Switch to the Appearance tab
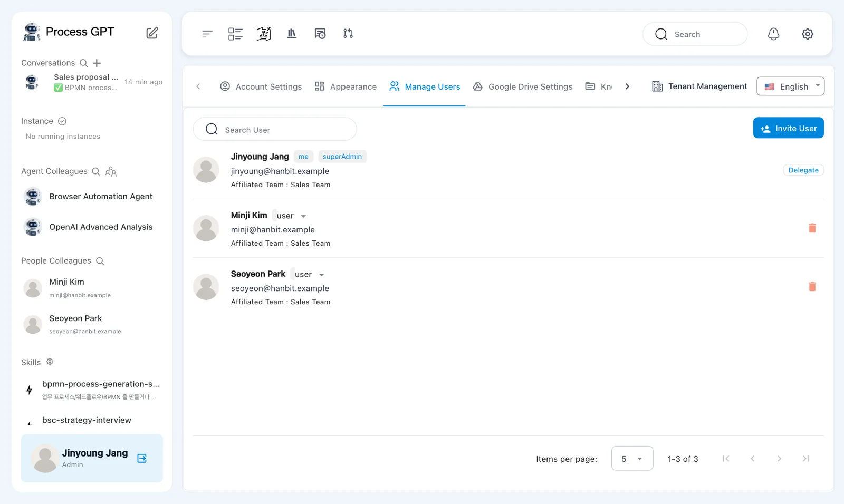This screenshot has height=504, width=844. (x=346, y=86)
